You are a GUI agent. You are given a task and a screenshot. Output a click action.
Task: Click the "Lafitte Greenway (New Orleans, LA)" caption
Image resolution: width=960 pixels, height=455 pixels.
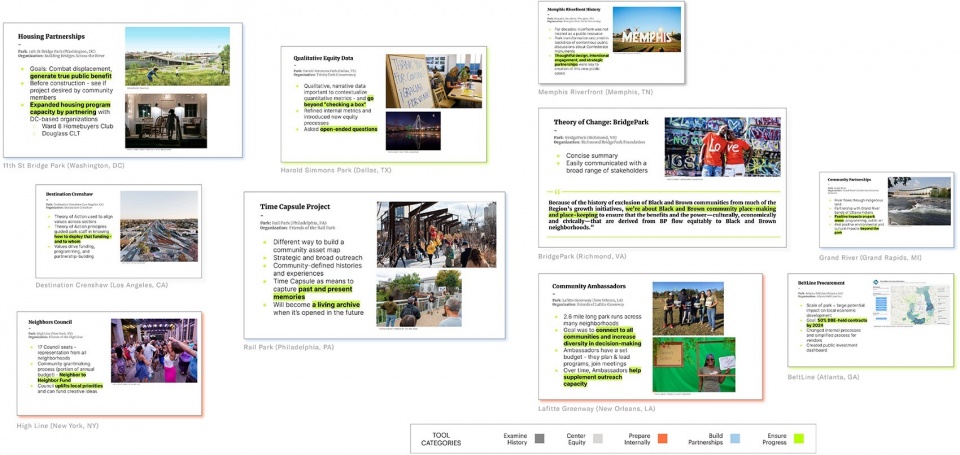click(x=596, y=408)
